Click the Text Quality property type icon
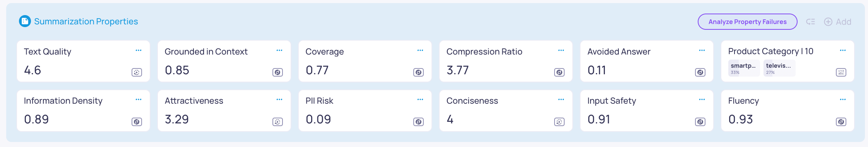 coord(137,72)
